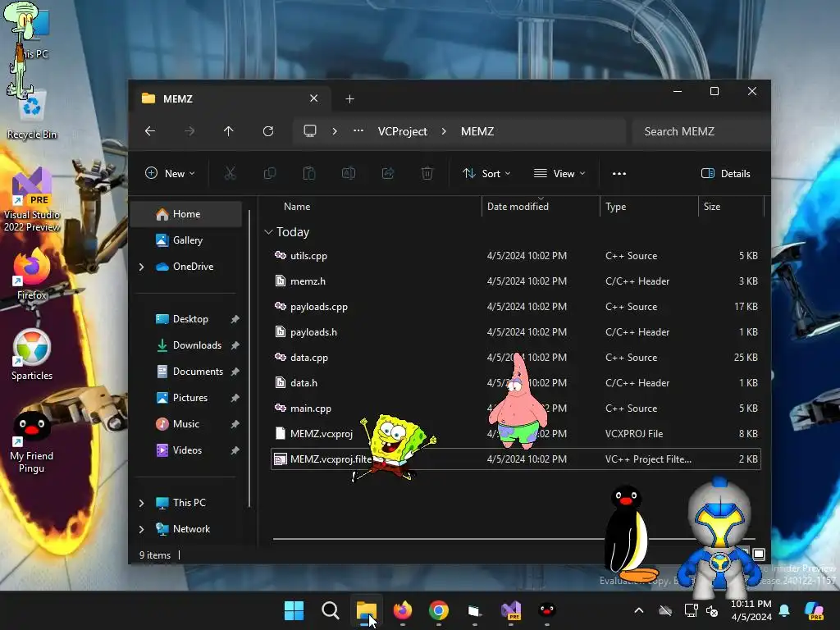The width and height of the screenshot is (840, 630).
Task: Open taskbar clock showing 10:11 PM
Action: click(x=751, y=610)
